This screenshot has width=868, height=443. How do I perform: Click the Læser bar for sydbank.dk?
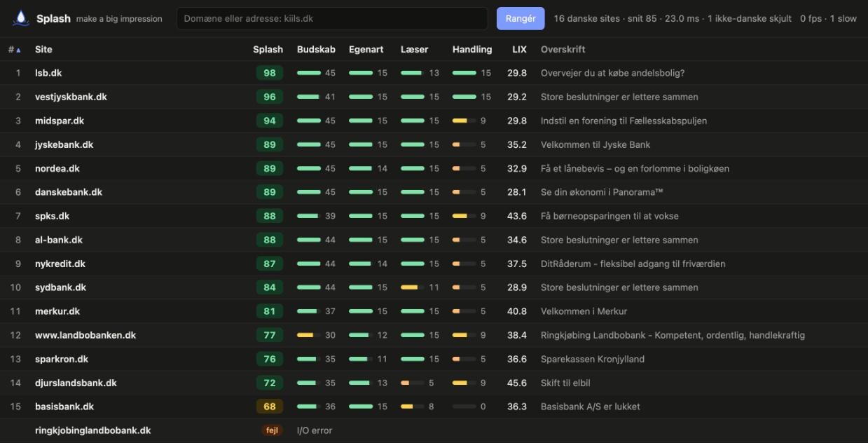coord(413,287)
